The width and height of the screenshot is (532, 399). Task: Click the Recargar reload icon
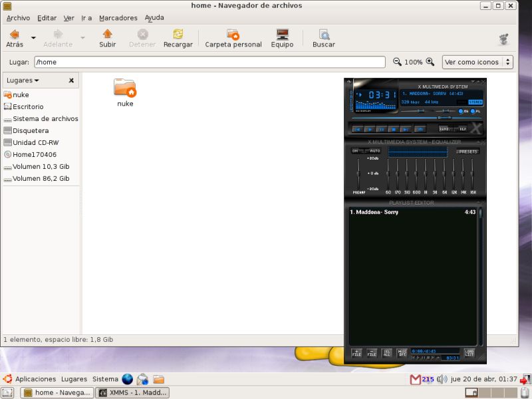pos(178,34)
